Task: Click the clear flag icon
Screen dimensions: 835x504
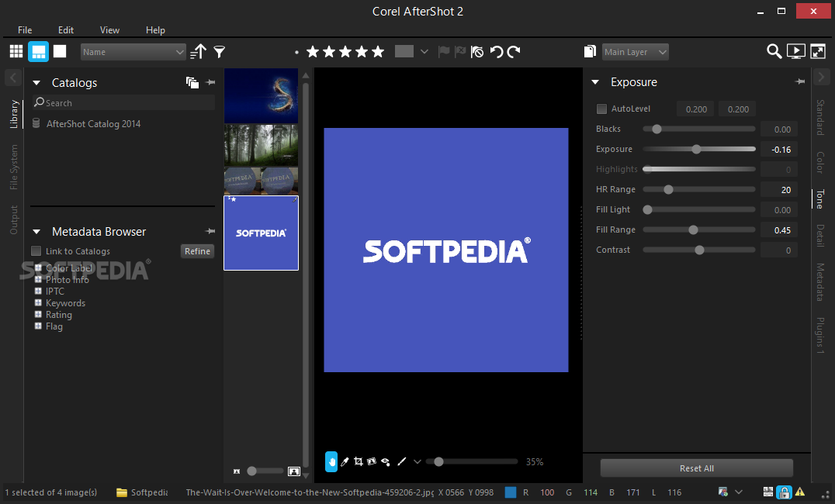Action: [x=477, y=52]
